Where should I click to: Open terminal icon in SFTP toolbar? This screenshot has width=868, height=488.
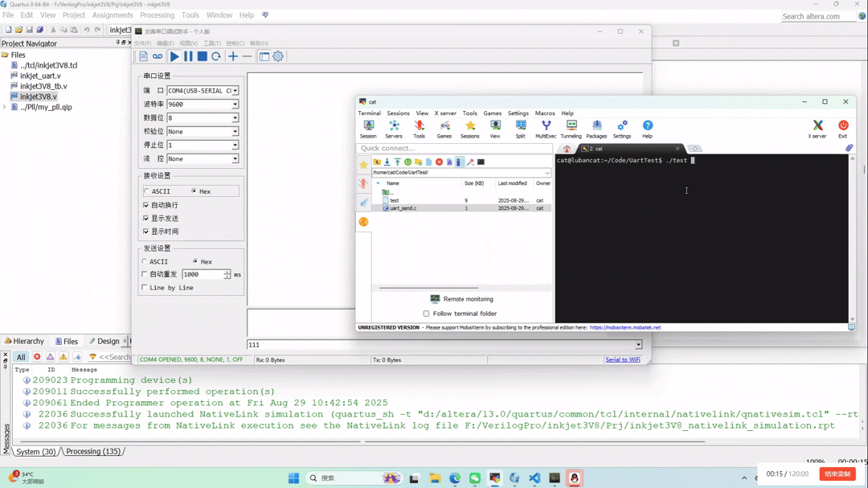pos(481,162)
